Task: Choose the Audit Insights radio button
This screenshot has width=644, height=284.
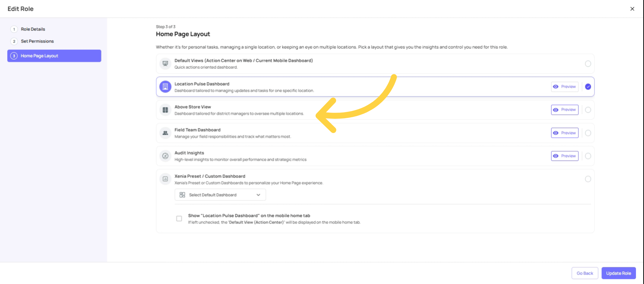Action: point(588,156)
